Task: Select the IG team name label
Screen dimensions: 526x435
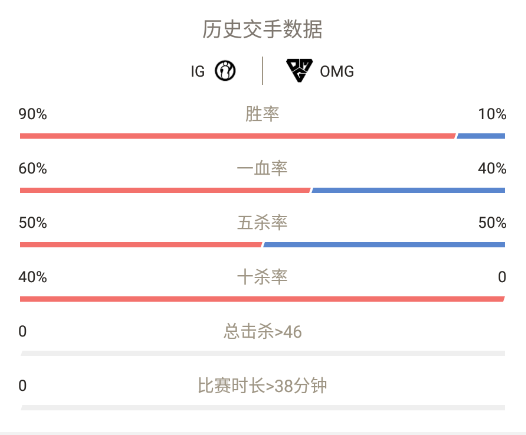Action: pos(198,71)
